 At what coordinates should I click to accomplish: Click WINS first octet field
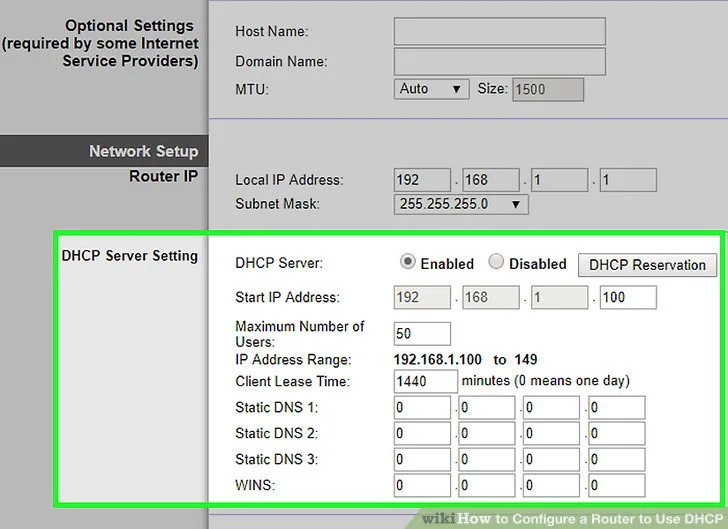422,485
